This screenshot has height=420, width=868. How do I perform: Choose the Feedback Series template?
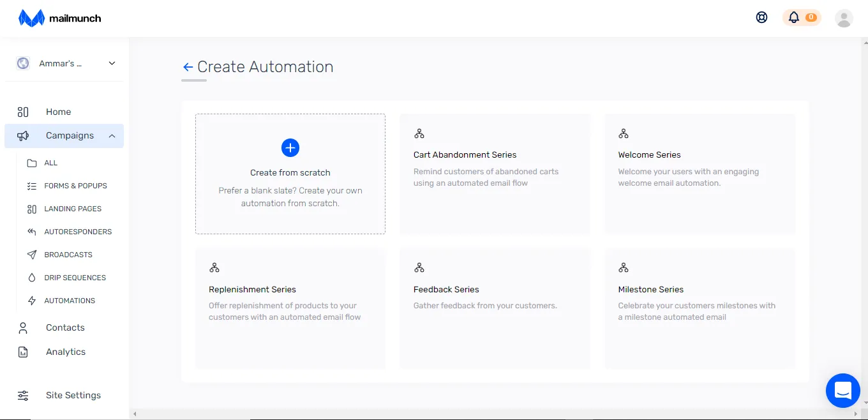point(495,308)
